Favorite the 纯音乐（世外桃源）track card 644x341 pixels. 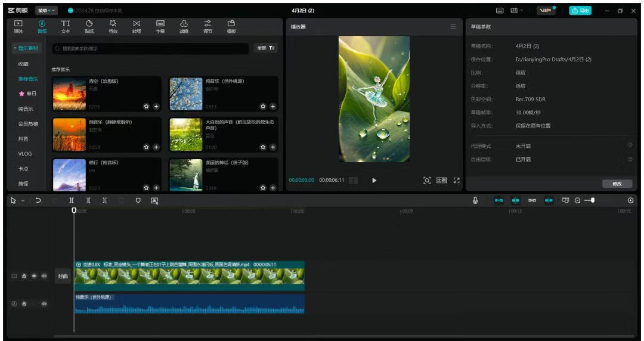(263, 106)
